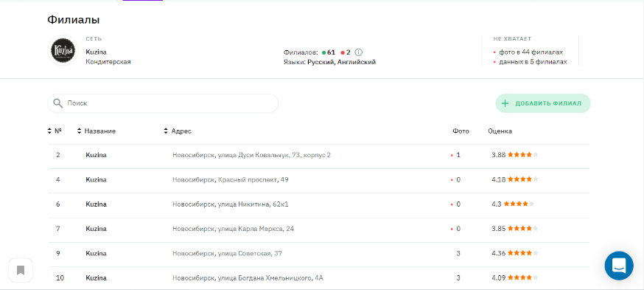Click the number cell 10 in the last row

pos(60,278)
